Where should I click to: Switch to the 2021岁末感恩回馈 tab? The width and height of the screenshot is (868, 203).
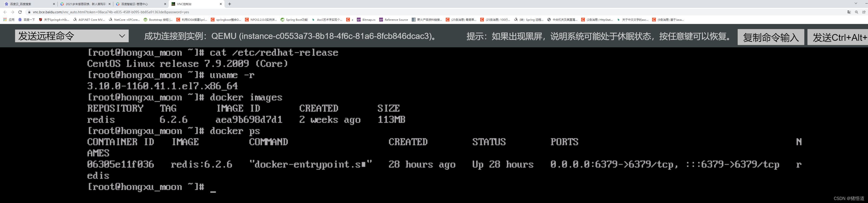coord(85,4)
